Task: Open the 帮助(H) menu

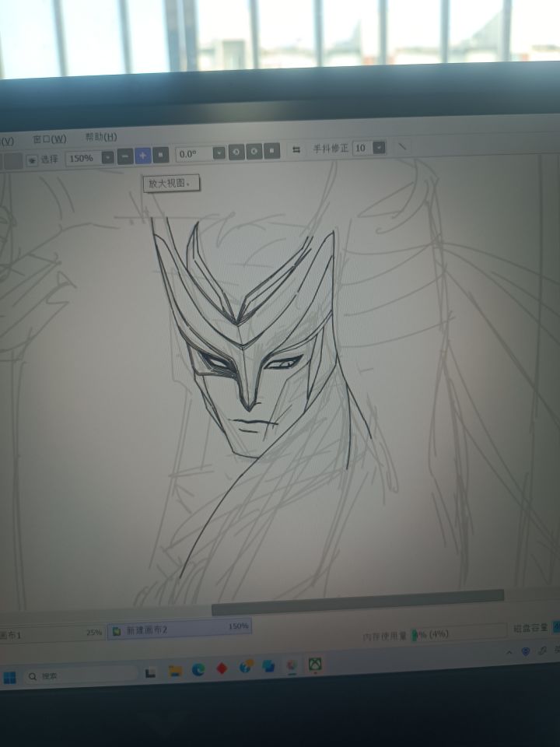Action: pyautogui.click(x=101, y=137)
